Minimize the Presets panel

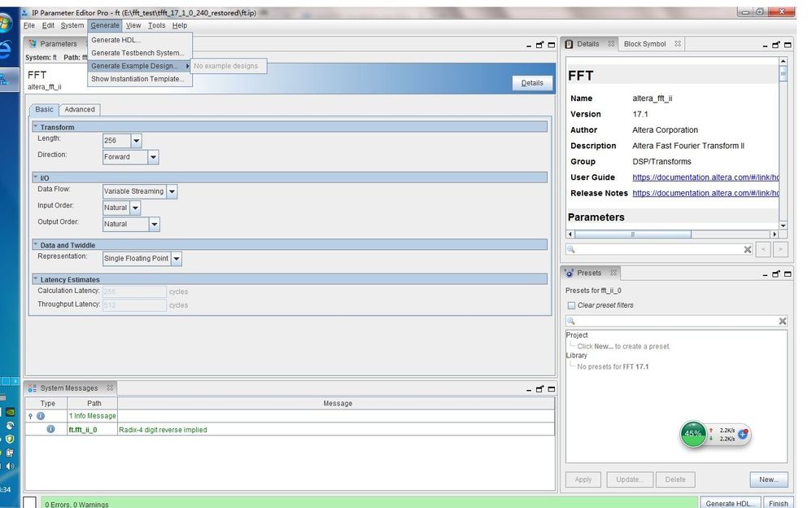pos(765,274)
